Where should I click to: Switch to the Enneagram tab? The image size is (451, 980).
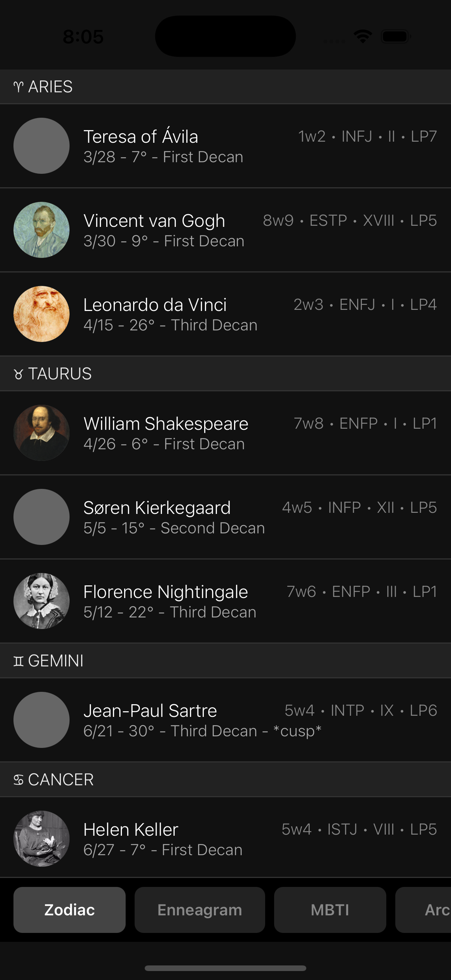(199, 910)
